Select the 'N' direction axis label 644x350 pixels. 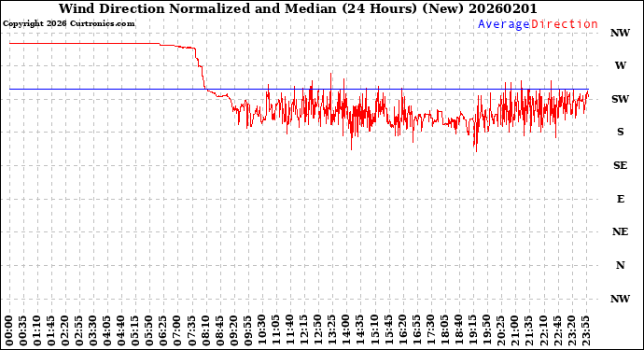(x=620, y=265)
